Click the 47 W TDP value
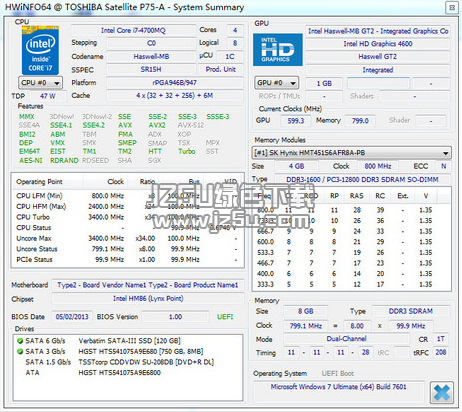Viewport: 462px width, 412px height. [x=48, y=96]
